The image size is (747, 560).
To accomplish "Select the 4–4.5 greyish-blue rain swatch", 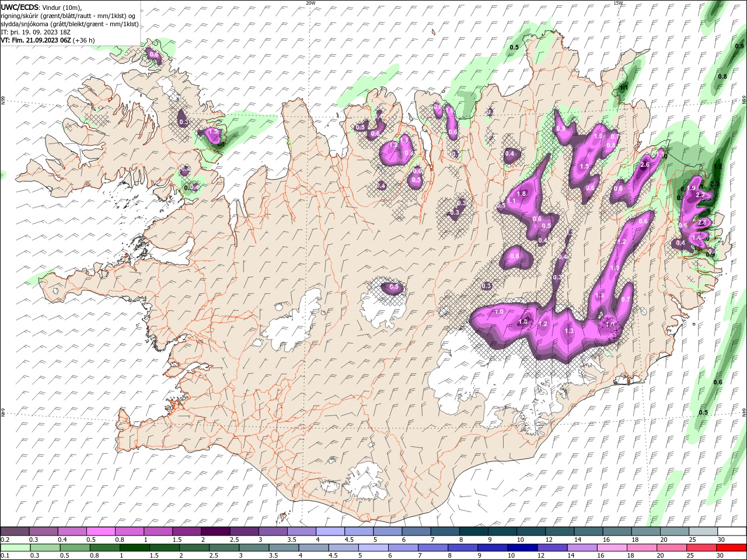I will (x=313, y=548).
